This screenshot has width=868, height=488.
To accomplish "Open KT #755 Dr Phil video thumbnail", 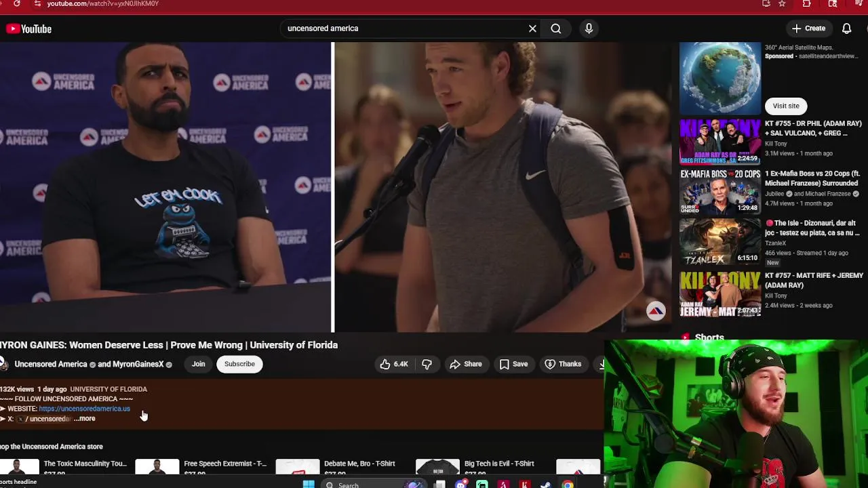I will [720, 142].
